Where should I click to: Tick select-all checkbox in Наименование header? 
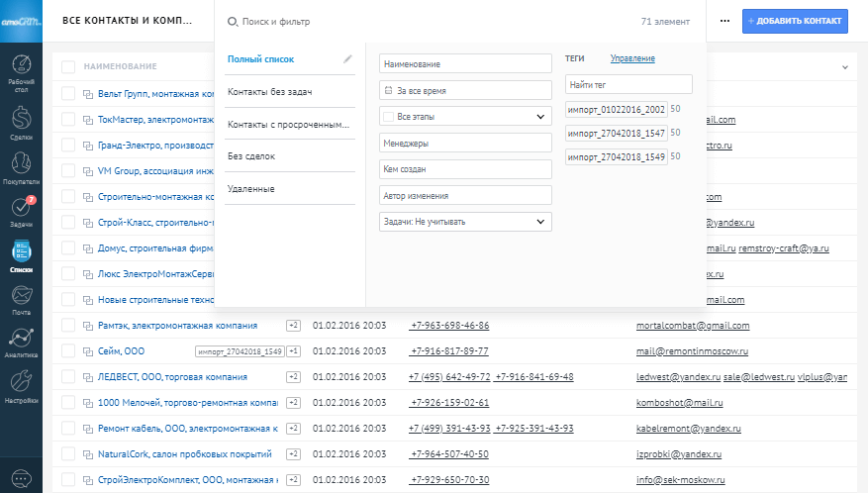[x=68, y=66]
